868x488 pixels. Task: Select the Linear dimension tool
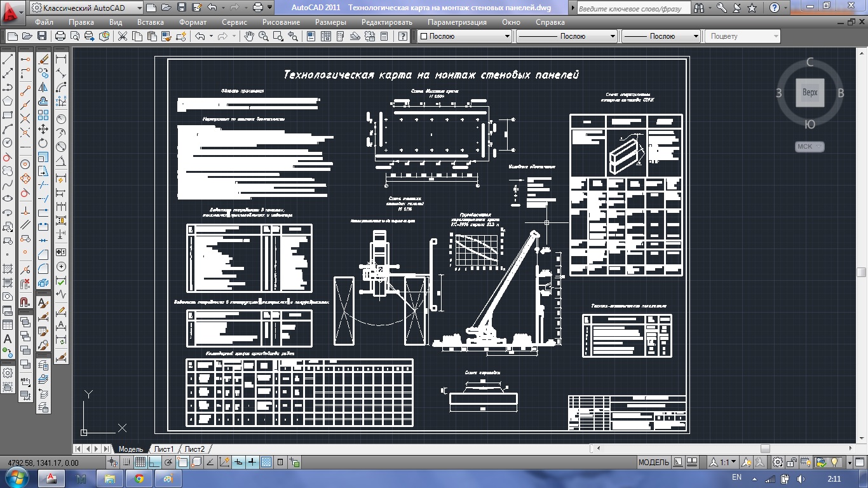(61, 59)
